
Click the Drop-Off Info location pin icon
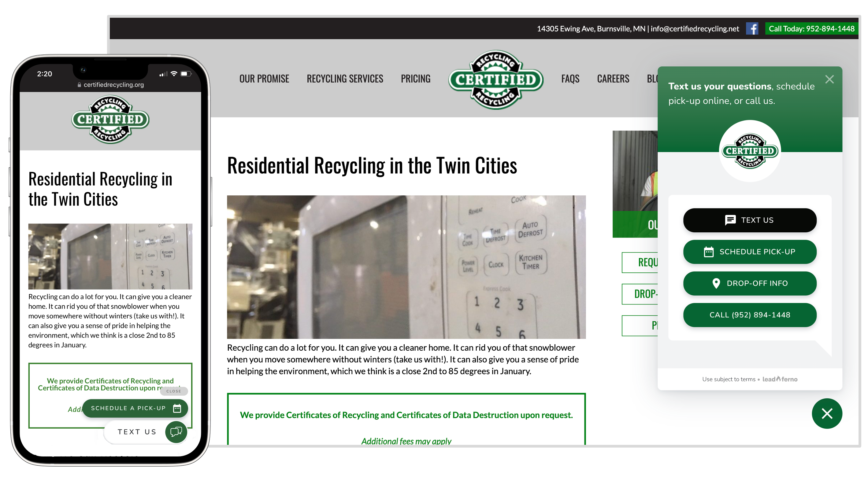pyautogui.click(x=714, y=283)
